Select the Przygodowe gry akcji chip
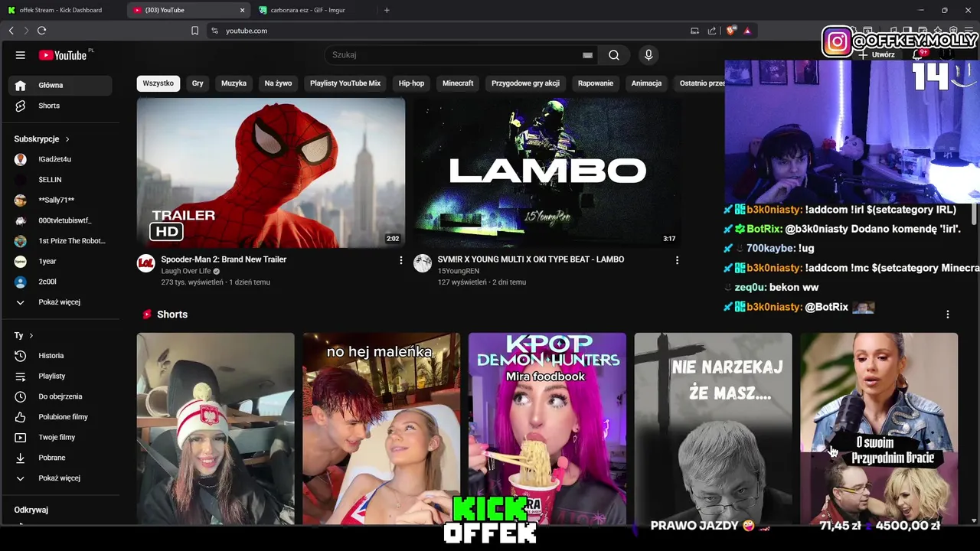The width and height of the screenshot is (980, 551). [x=525, y=83]
